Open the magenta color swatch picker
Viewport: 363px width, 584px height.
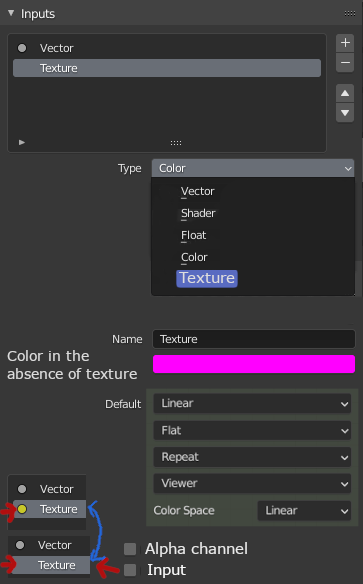(254, 364)
